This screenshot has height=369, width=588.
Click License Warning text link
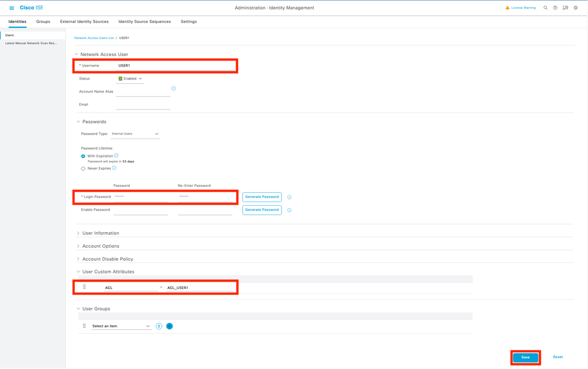(523, 8)
